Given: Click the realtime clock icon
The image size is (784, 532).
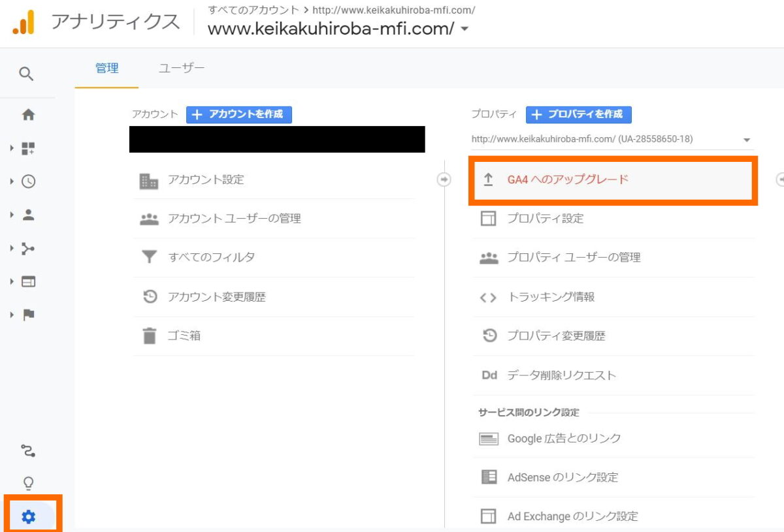Looking at the screenshot, I should (28, 182).
